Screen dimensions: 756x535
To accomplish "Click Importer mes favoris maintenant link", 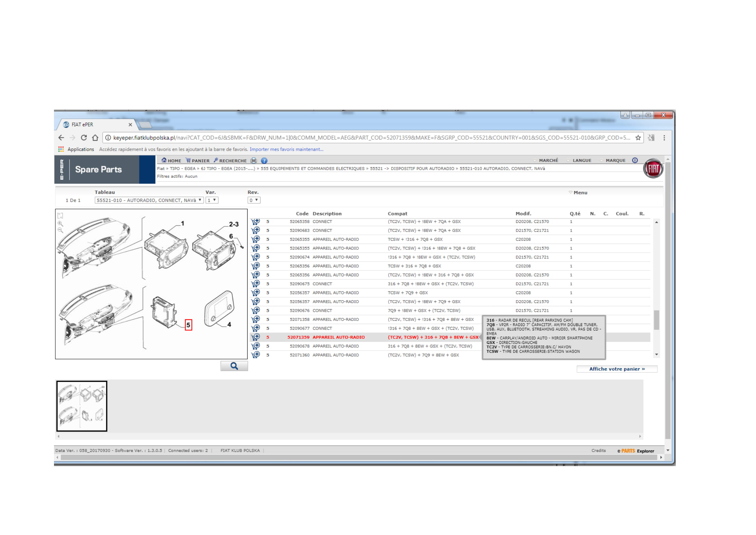I will coord(286,149).
